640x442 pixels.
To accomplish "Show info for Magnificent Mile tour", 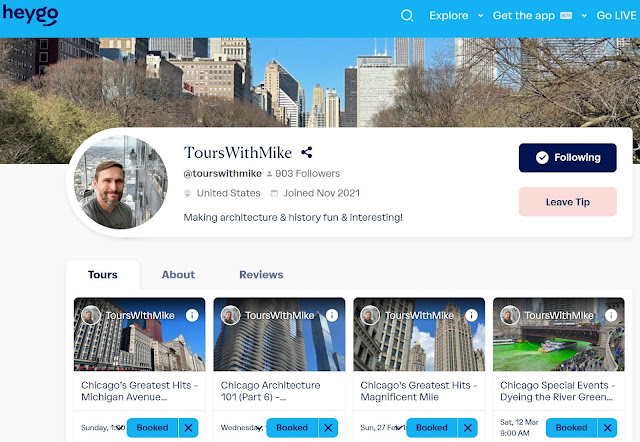I will (471, 315).
